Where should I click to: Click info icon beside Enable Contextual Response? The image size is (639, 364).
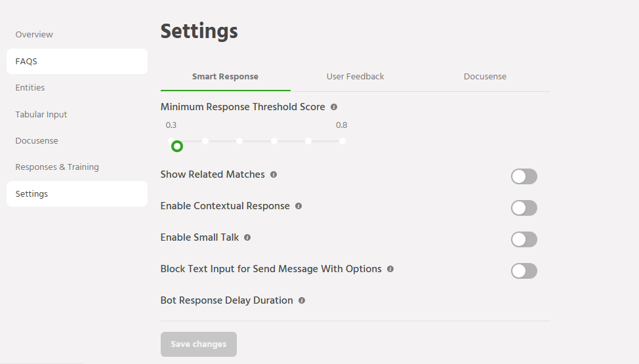click(x=299, y=206)
